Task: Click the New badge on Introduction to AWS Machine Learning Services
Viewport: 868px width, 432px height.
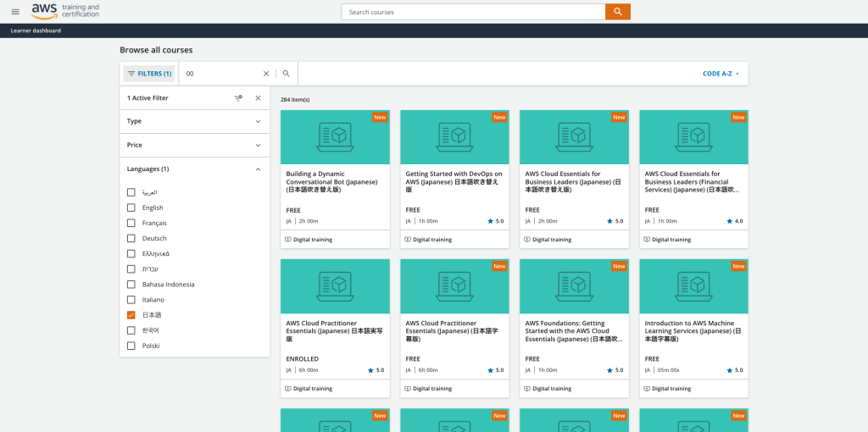Action: pyautogui.click(x=739, y=267)
